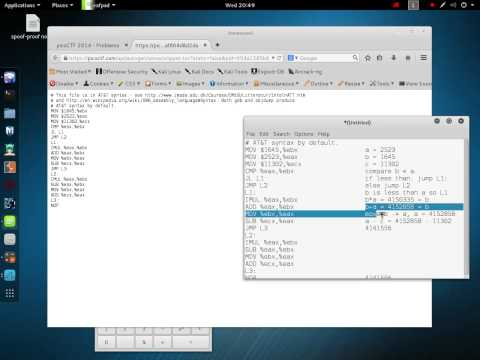
Task: Open the Places menu in top bar
Action: (62, 5)
